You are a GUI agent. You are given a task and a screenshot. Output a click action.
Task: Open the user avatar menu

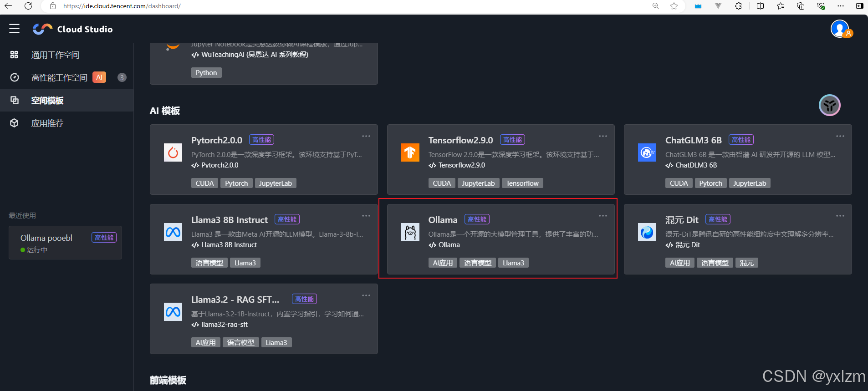[840, 29]
